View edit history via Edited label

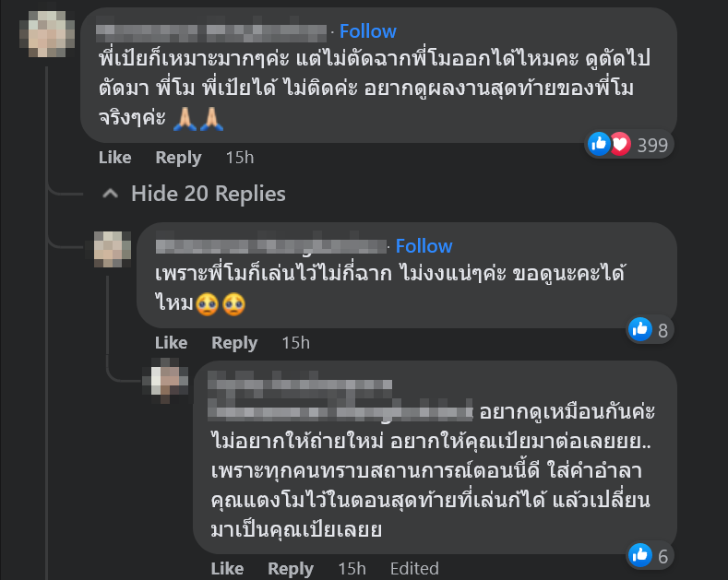(x=414, y=568)
